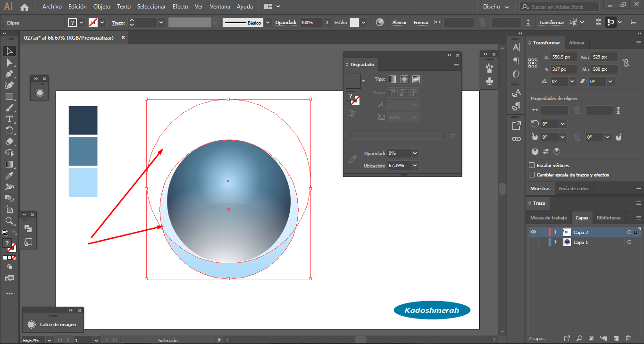Switch to Bibliotecas tab
This screenshot has width=644, height=344.
click(x=608, y=218)
